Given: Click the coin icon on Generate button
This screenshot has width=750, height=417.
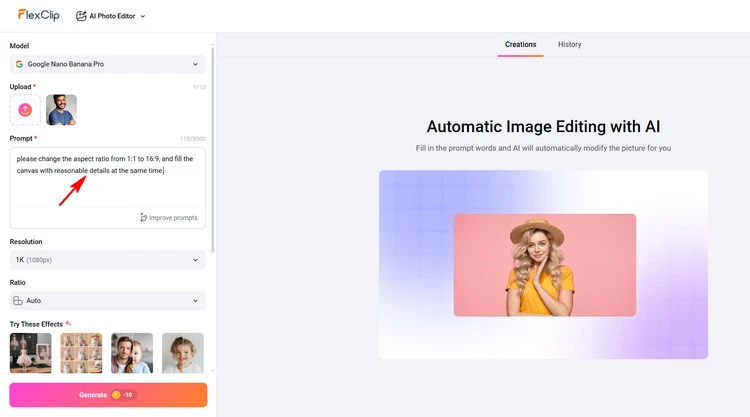Looking at the screenshot, I should [x=116, y=395].
